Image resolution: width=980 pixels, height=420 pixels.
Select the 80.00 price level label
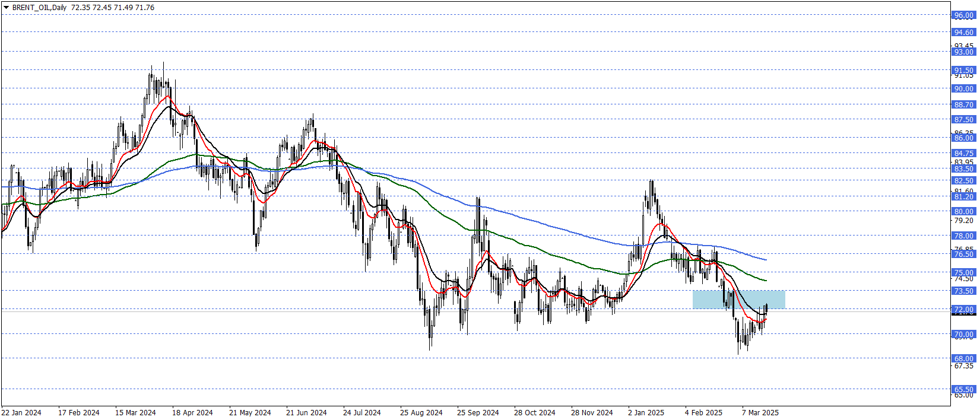click(x=964, y=212)
